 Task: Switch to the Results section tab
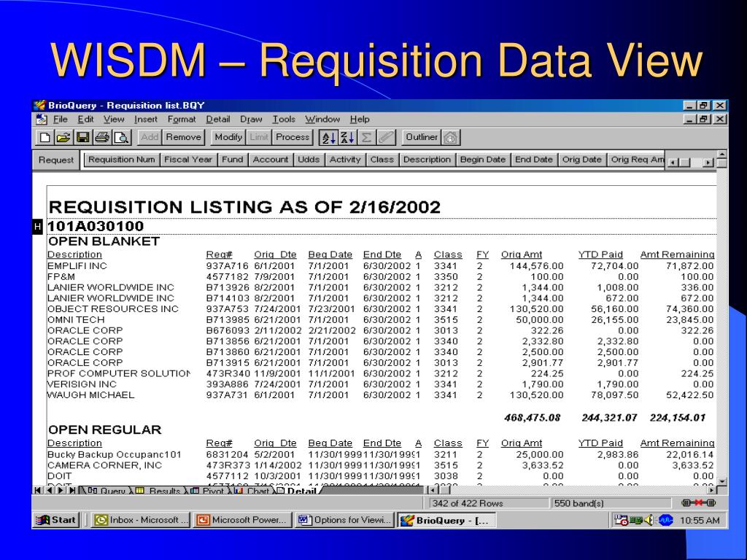[160, 491]
